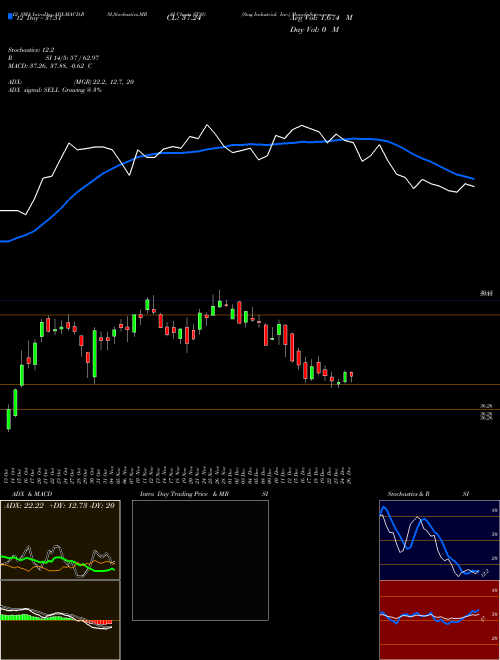The height and width of the screenshot is (660, 500).
Task: Select the Day Vol: 0 M text
Action: click(x=314, y=29)
